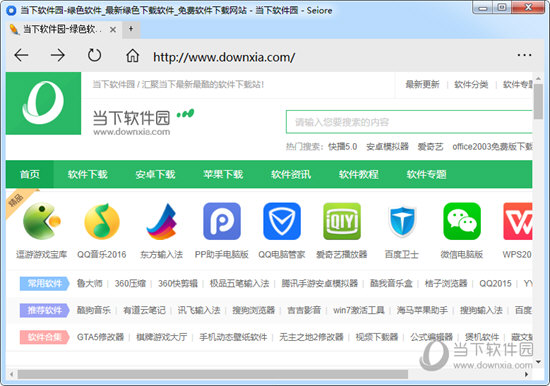Open the QQ电脑管家 shield icon
The height and width of the screenshot is (386, 550).
pyautogui.click(x=282, y=221)
